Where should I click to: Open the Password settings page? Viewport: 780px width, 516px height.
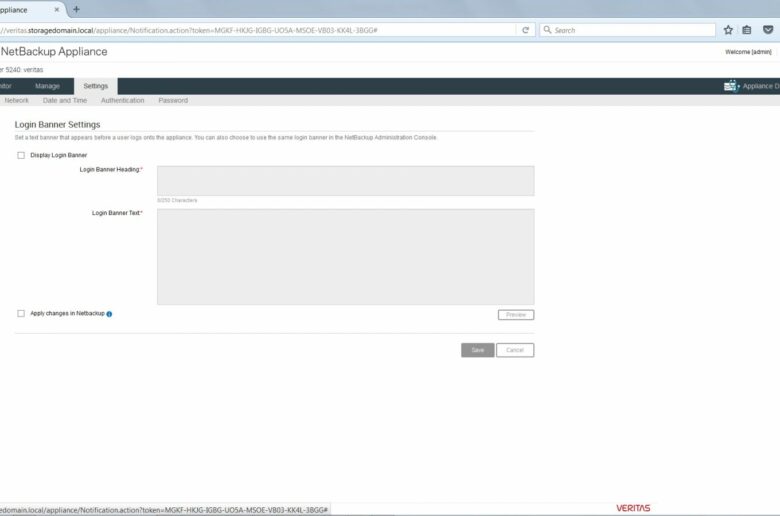tap(173, 101)
